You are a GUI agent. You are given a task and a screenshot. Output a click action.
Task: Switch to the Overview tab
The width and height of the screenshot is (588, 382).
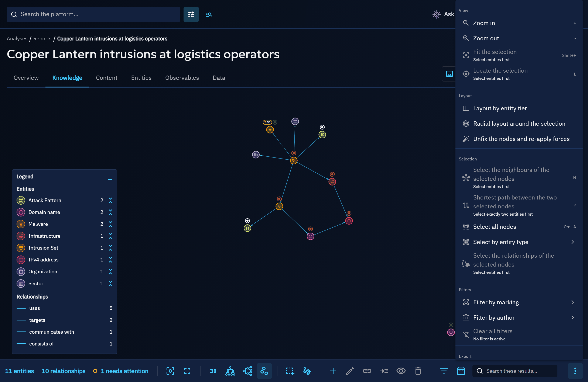point(26,78)
